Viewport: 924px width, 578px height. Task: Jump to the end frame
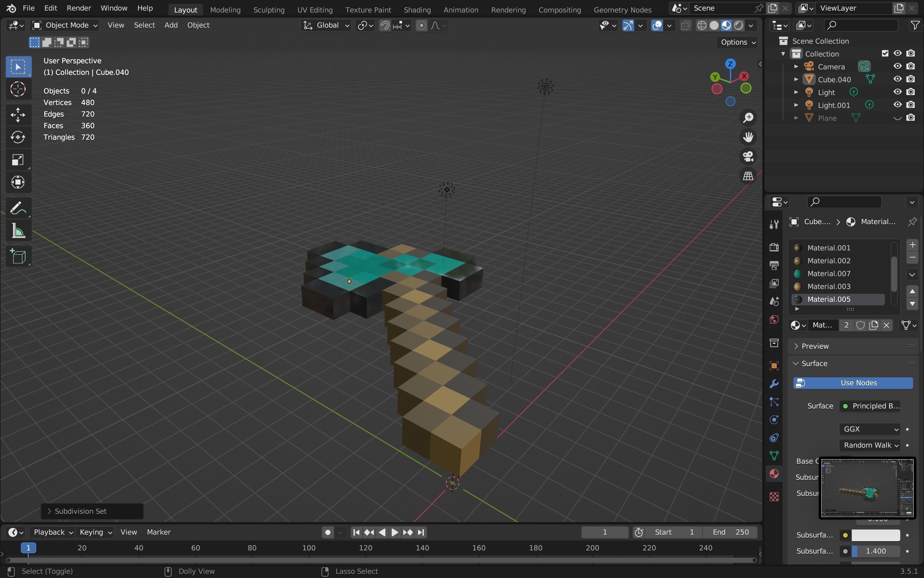tap(421, 532)
